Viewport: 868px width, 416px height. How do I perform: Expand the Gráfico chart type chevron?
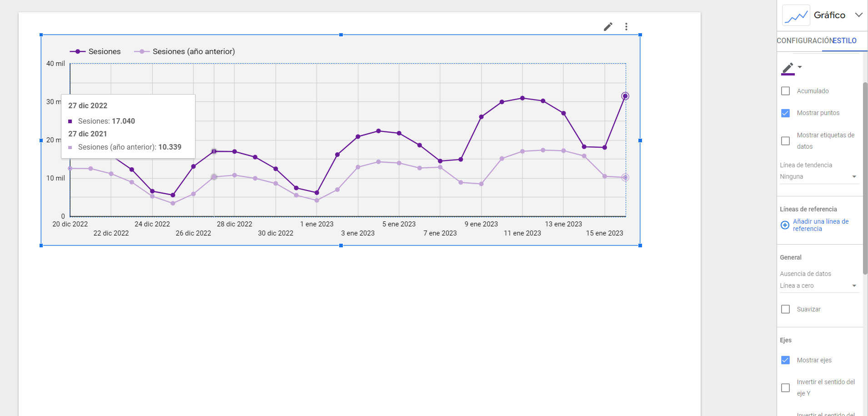click(x=858, y=15)
